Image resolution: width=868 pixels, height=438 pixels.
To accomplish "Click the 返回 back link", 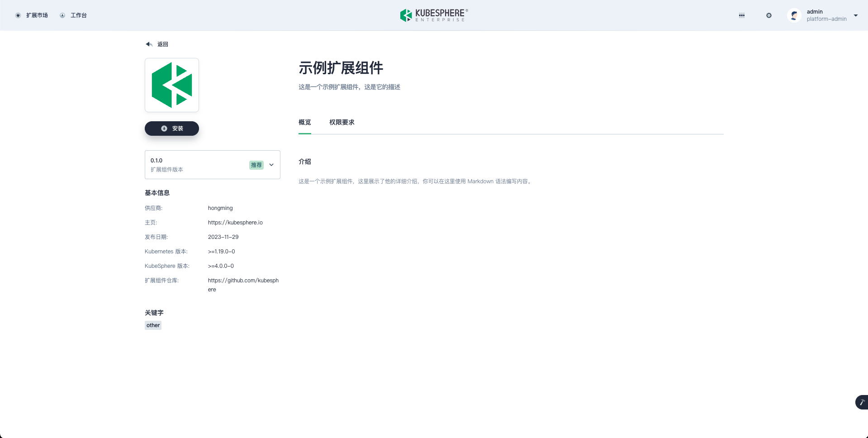I will (163, 44).
